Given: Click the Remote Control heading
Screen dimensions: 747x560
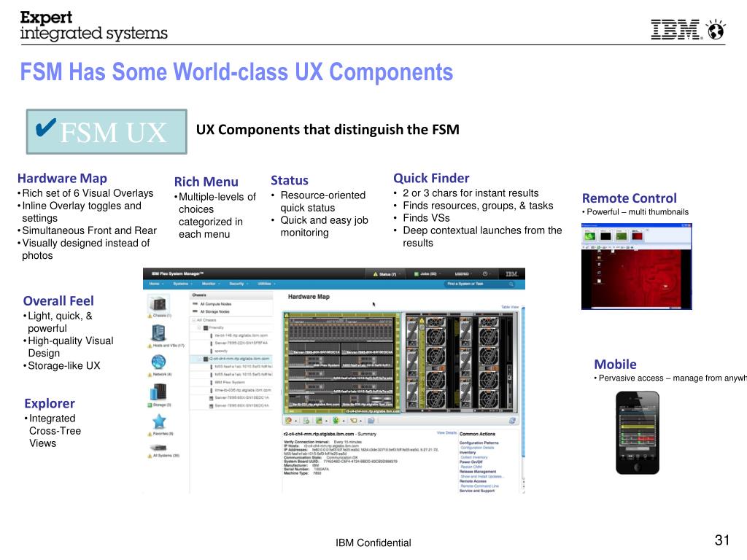Looking at the screenshot, I should click(x=630, y=198).
